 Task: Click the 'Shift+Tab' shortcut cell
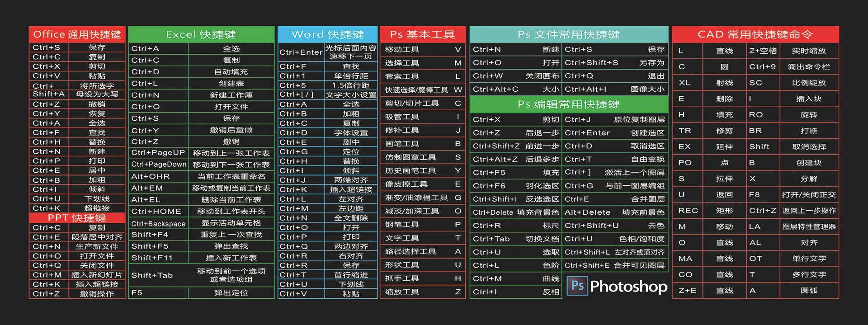point(158,275)
